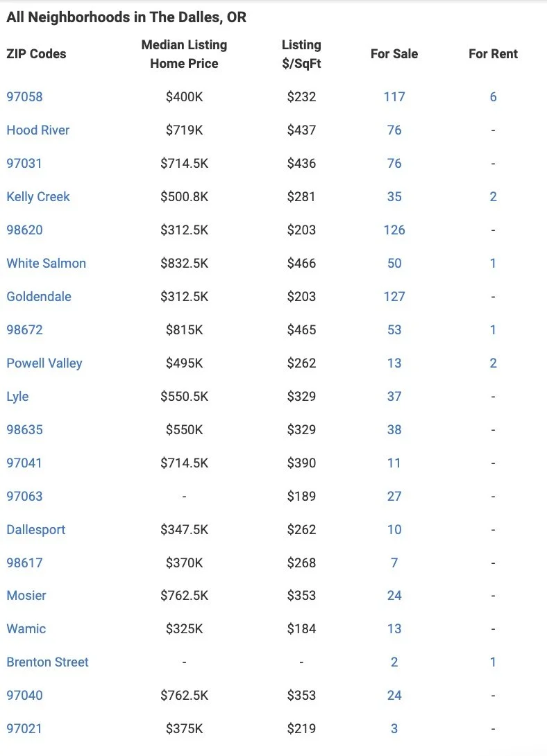Open the Powell Valley neighborhood link
Viewport: 547px width, 756px height.
[x=44, y=363]
